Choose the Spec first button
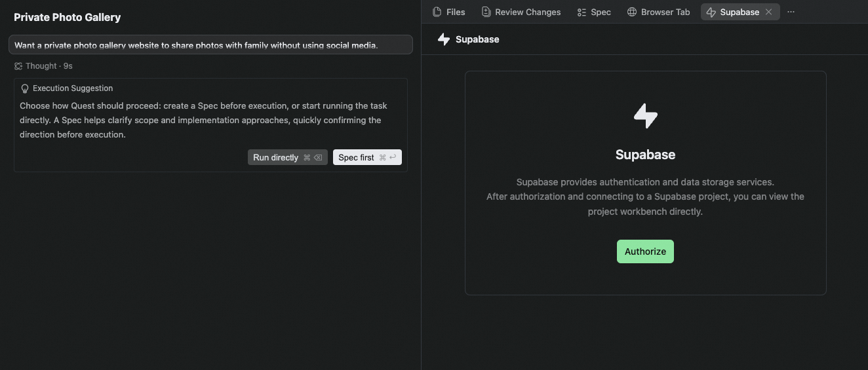 pos(367,157)
